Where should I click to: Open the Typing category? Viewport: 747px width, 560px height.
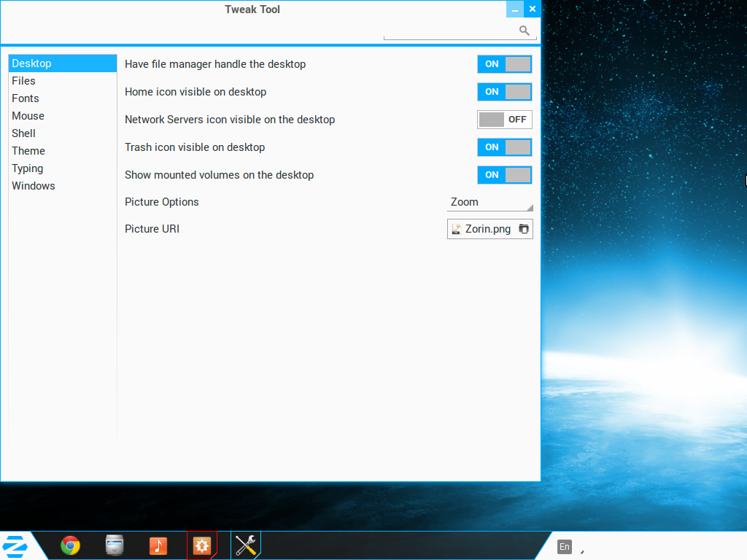tap(63, 168)
